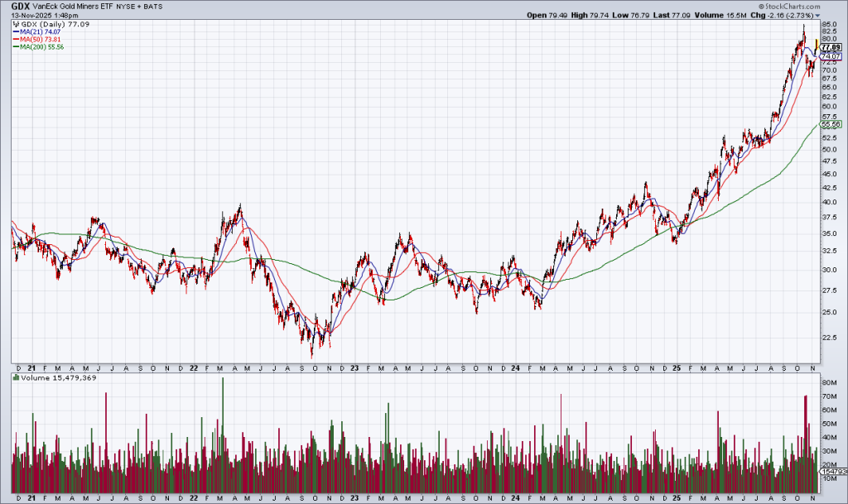Click the green MA(200) legend line marker

15,47
